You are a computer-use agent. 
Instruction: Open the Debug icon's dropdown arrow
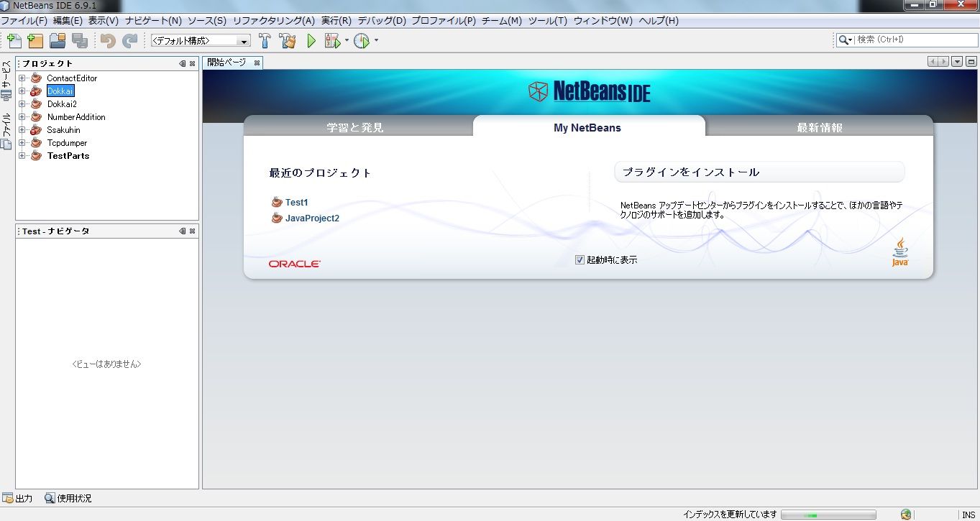click(347, 40)
